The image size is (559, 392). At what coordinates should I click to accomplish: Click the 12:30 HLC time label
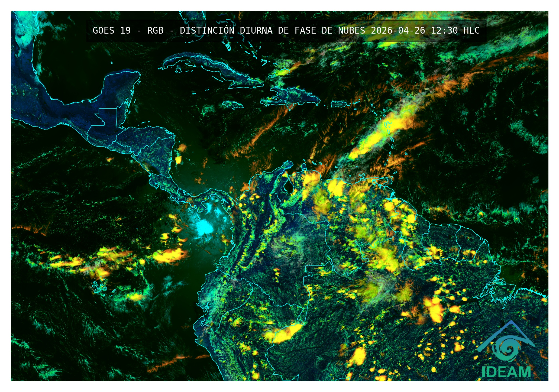(455, 31)
